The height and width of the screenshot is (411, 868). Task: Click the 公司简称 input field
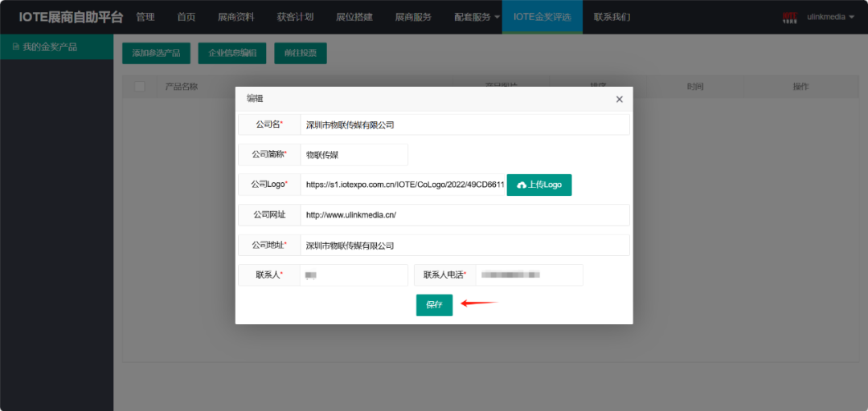(354, 155)
